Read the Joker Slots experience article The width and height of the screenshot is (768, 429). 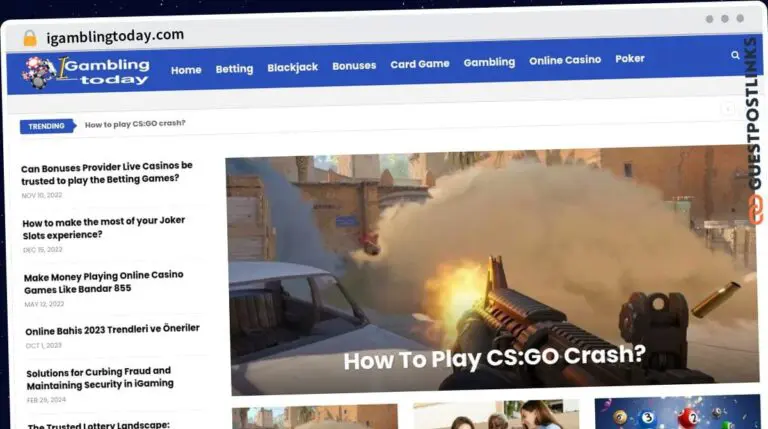(104, 228)
